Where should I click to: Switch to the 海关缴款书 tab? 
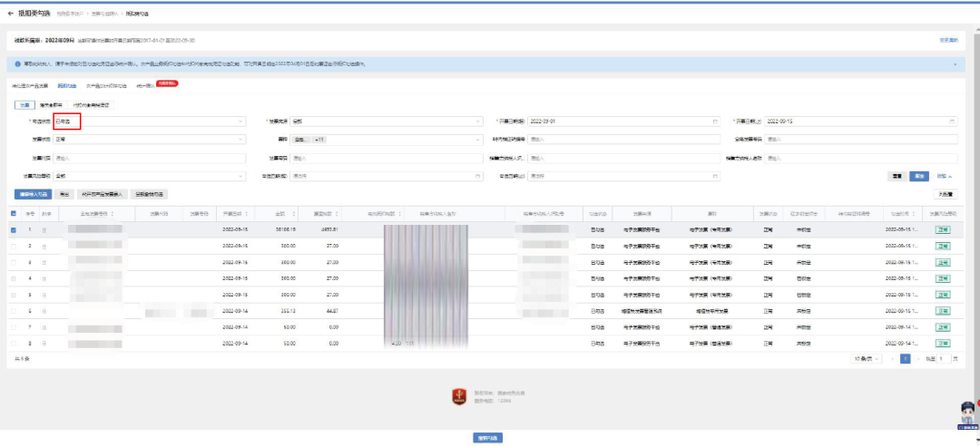pos(51,105)
